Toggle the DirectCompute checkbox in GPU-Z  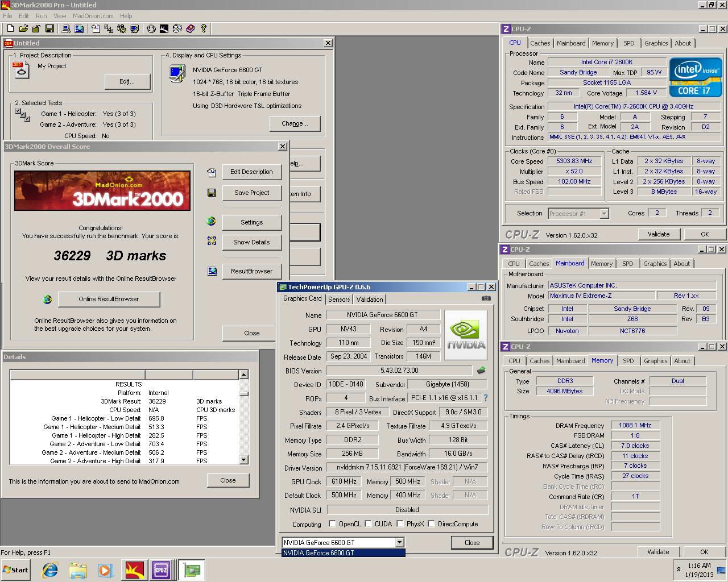(431, 524)
